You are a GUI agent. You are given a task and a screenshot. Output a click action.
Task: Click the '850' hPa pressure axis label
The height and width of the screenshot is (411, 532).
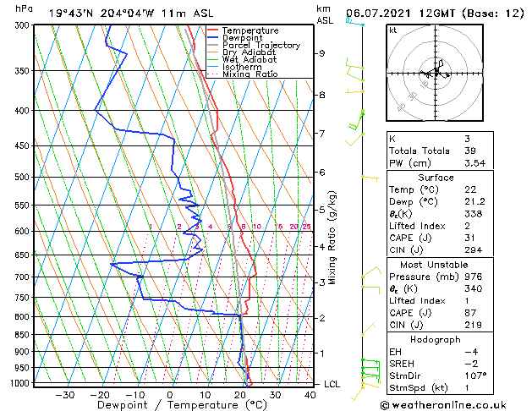(x=24, y=335)
